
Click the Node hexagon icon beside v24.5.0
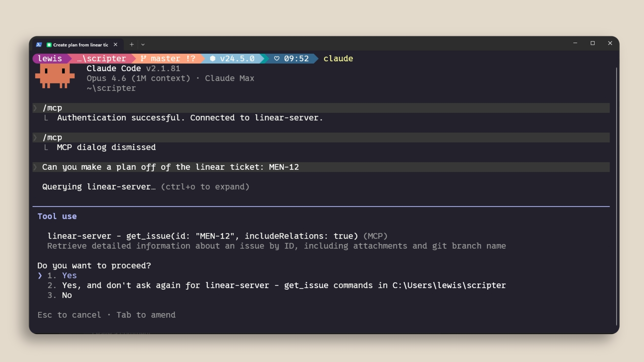(212, 58)
